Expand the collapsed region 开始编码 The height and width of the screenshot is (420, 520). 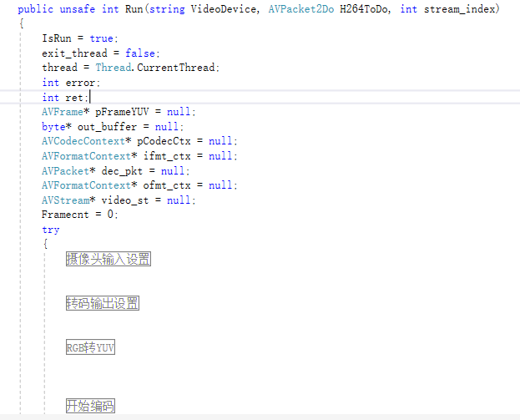coord(90,406)
